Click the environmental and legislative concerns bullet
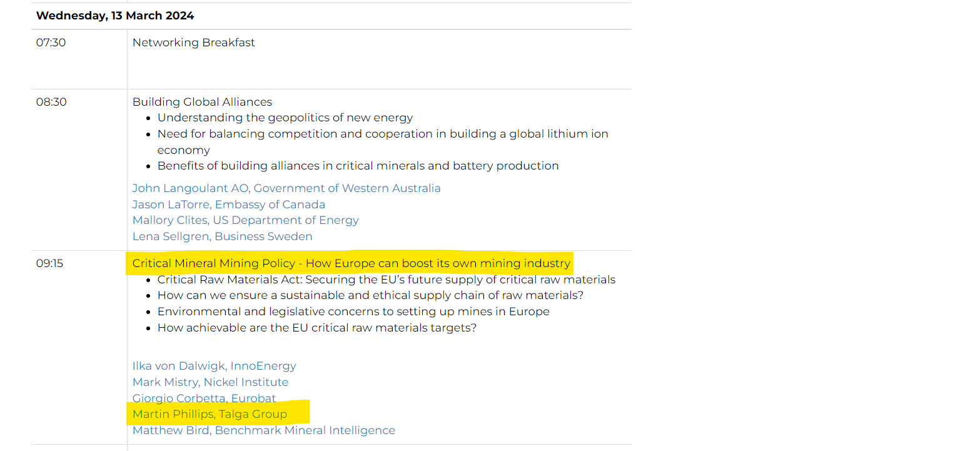The height and width of the screenshot is (451, 980). coord(353,312)
